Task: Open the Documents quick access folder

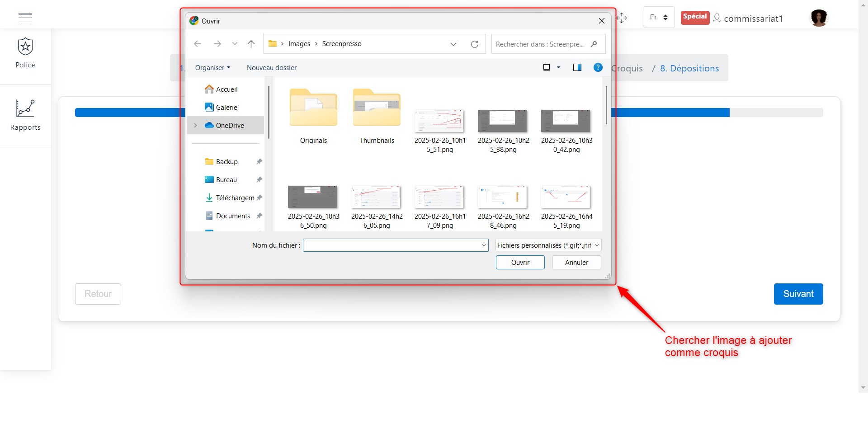Action: point(228,216)
